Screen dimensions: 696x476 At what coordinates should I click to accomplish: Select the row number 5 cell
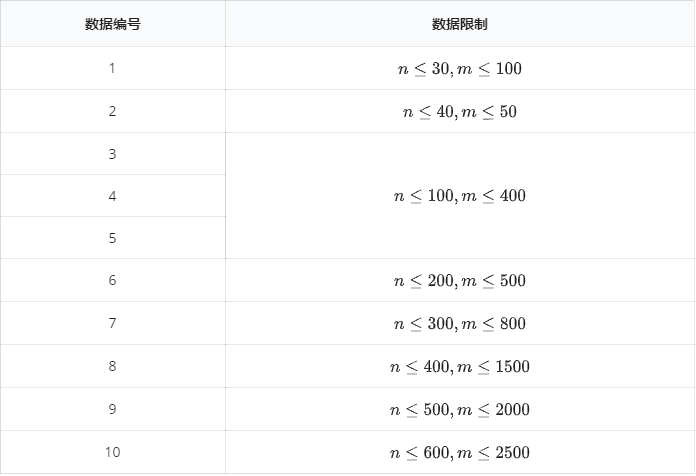tap(112, 238)
